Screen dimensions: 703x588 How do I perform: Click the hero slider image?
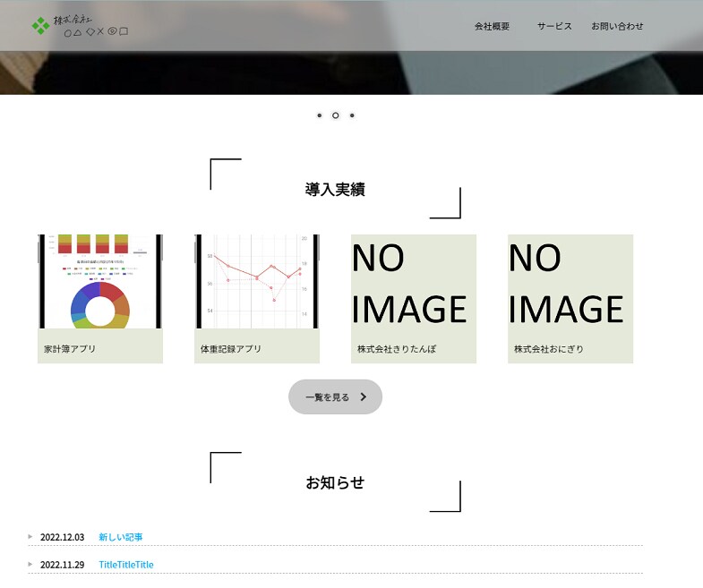pyautogui.click(x=351, y=72)
